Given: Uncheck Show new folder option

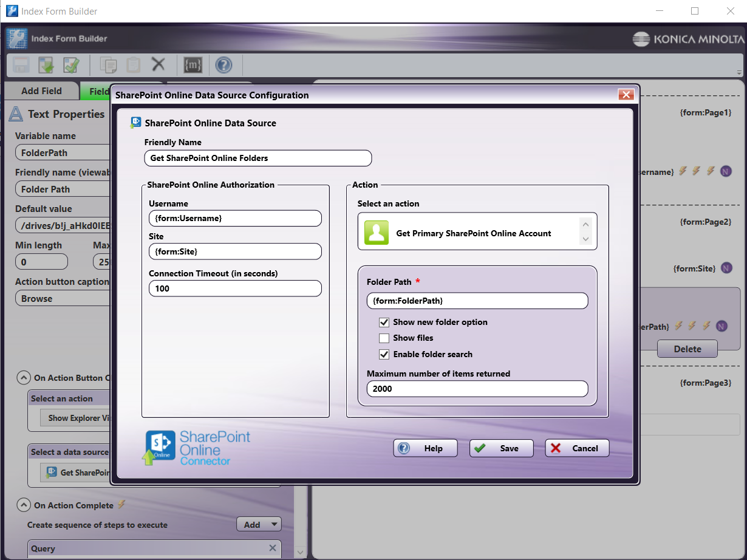Looking at the screenshot, I should 384,323.
